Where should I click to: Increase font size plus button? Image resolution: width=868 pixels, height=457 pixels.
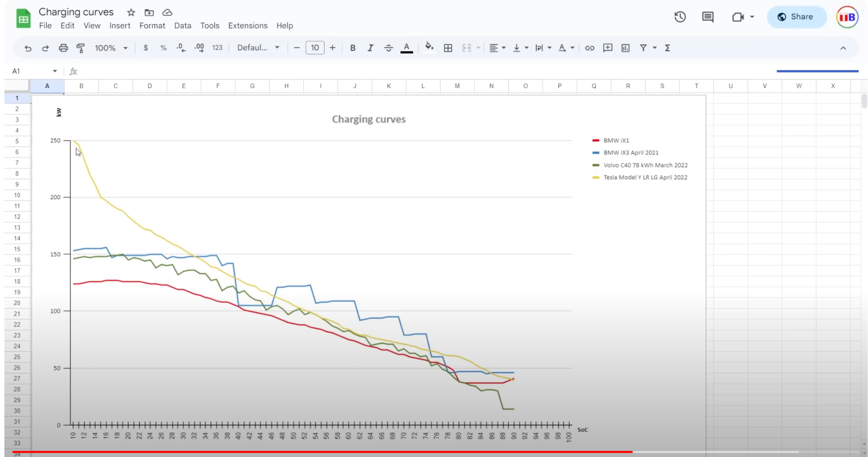(x=332, y=48)
